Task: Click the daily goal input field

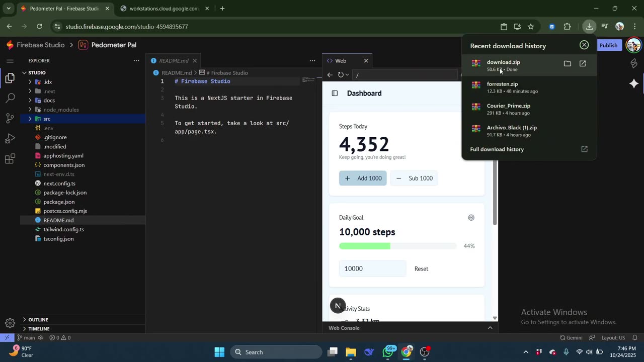Action: pyautogui.click(x=372, y=268)
